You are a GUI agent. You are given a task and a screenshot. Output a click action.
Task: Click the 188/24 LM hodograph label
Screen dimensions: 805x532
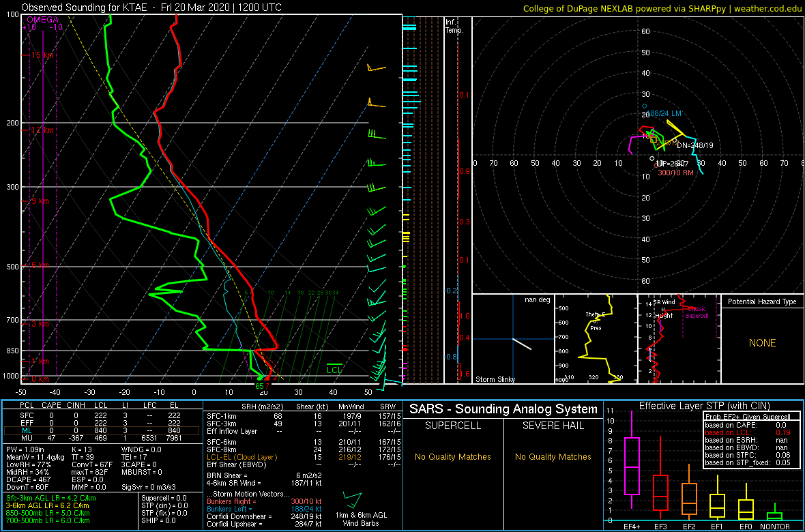tap(665, 113)
